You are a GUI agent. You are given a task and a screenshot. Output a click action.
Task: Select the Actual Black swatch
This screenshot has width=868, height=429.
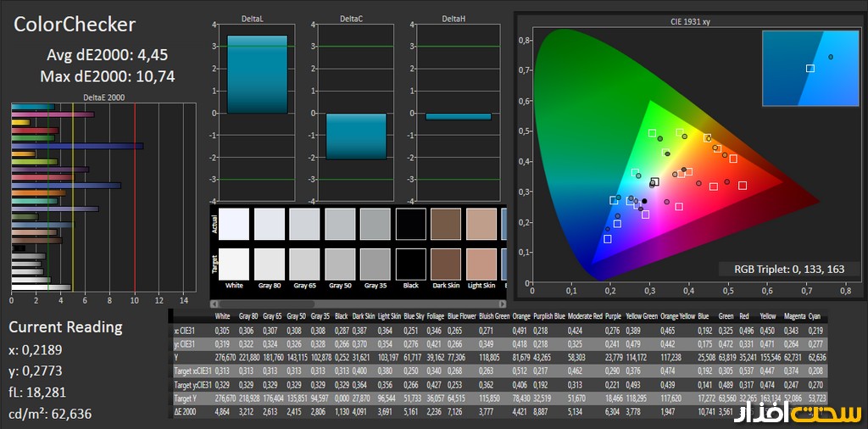(x=411, y=224)
